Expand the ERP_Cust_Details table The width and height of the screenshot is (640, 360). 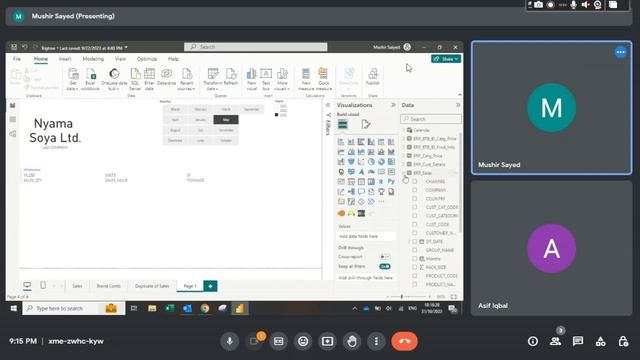[x=404, y=164]
